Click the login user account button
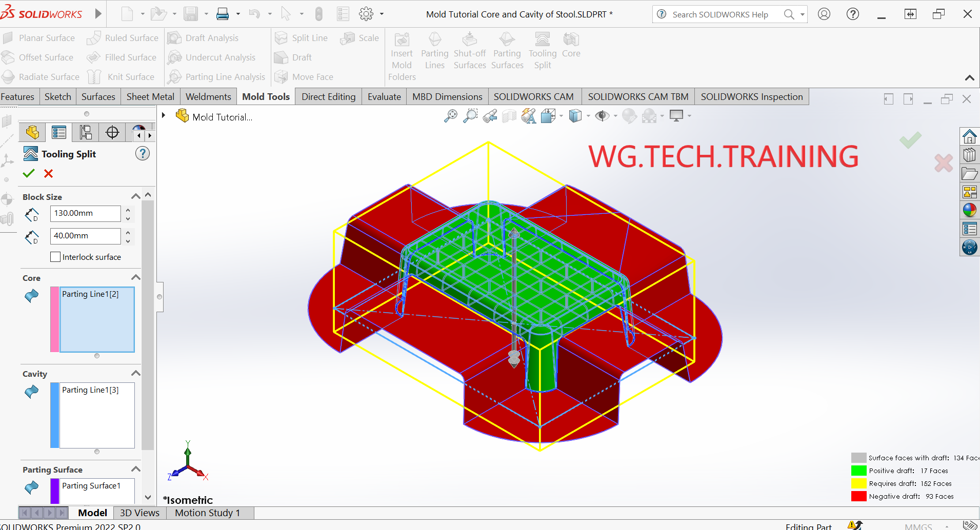The height and width of the screenshot is (530, 980). point(824,14)
